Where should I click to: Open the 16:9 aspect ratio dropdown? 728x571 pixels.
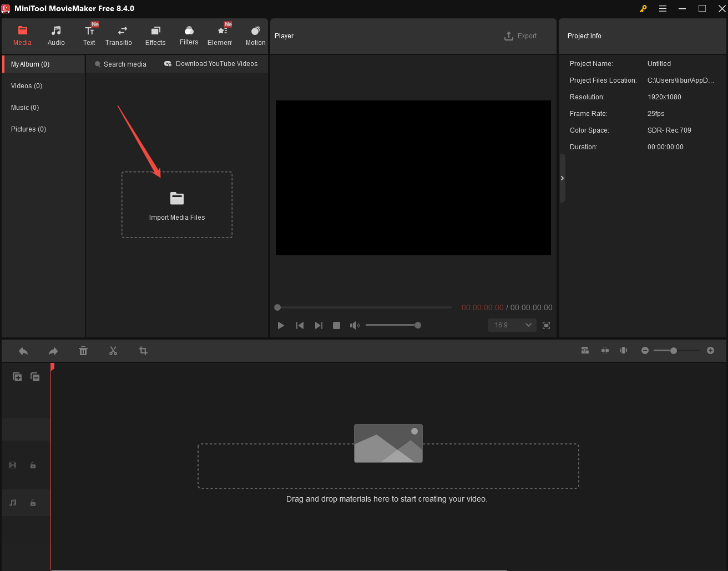click(x=511, y=325)
